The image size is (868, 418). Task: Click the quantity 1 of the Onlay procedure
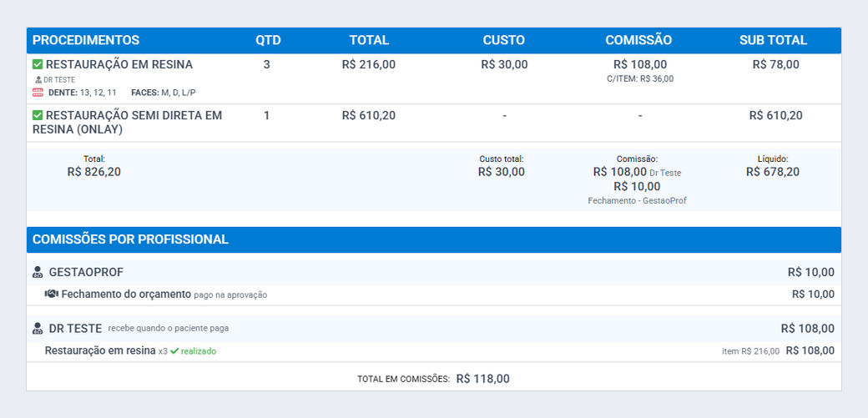tap(267, 116)
